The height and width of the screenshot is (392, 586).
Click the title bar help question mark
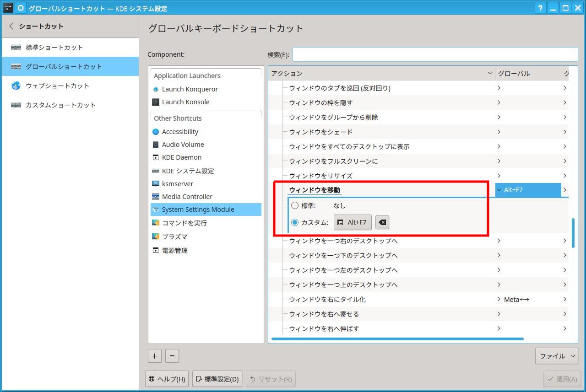pyautogui.click(x=541, y=8)
